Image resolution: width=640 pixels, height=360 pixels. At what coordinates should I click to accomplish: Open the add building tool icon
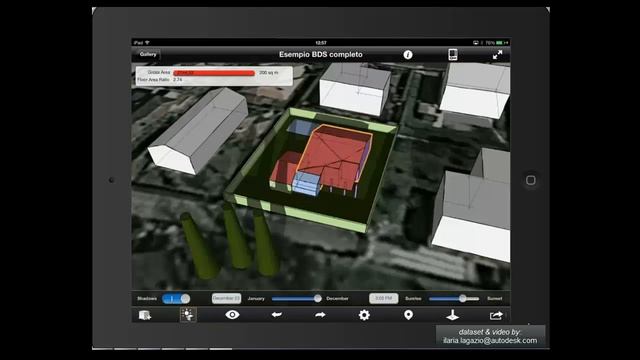144,315
